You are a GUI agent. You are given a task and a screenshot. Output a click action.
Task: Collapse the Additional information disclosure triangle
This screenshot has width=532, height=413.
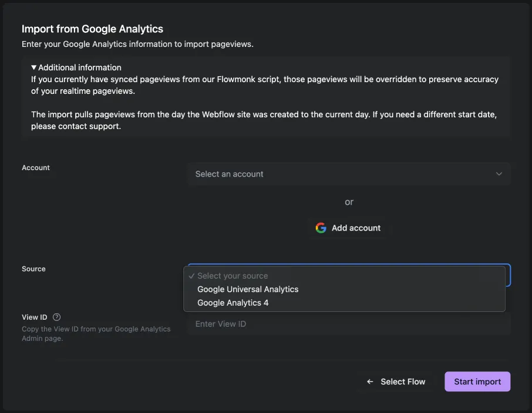tap(33, 67)
